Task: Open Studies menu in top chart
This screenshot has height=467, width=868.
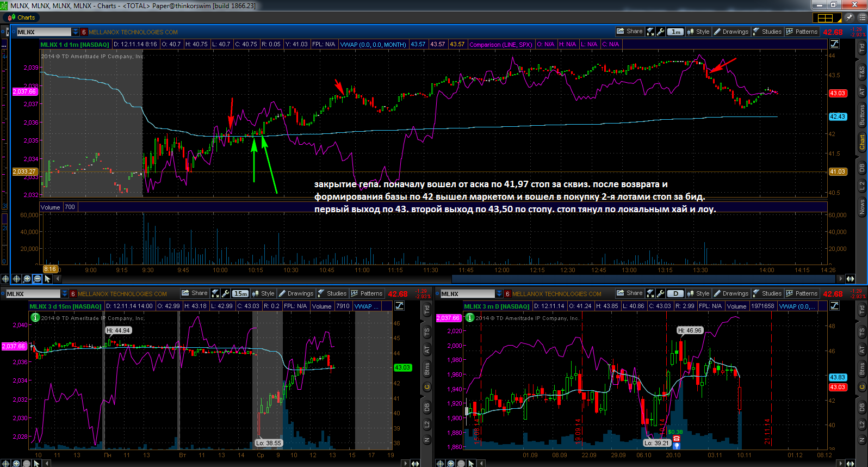Action: click(x=767, y=32)
